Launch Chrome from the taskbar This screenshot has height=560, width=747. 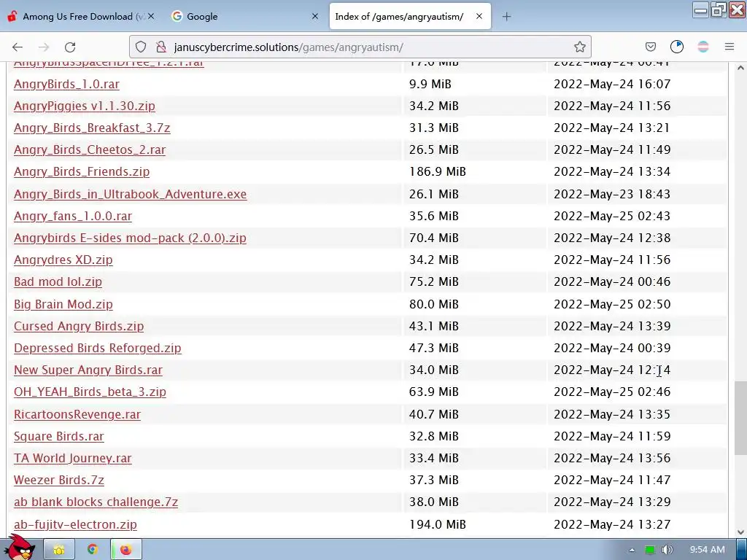pyautogui.click(x=93, y=550)
